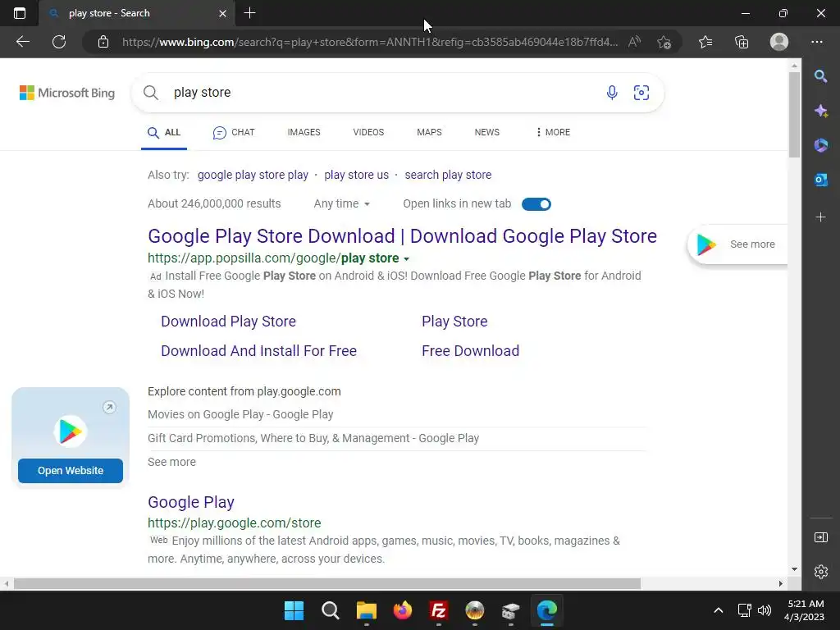The height and width of the screenshot is (630, 840).
Task: Open Read aloud in address bar
Action: pyautogui.click(x=634, y=42)
